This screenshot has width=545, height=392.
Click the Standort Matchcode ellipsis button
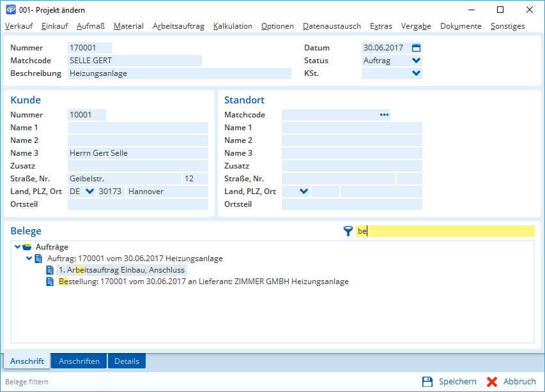click(x=384, y=115)
